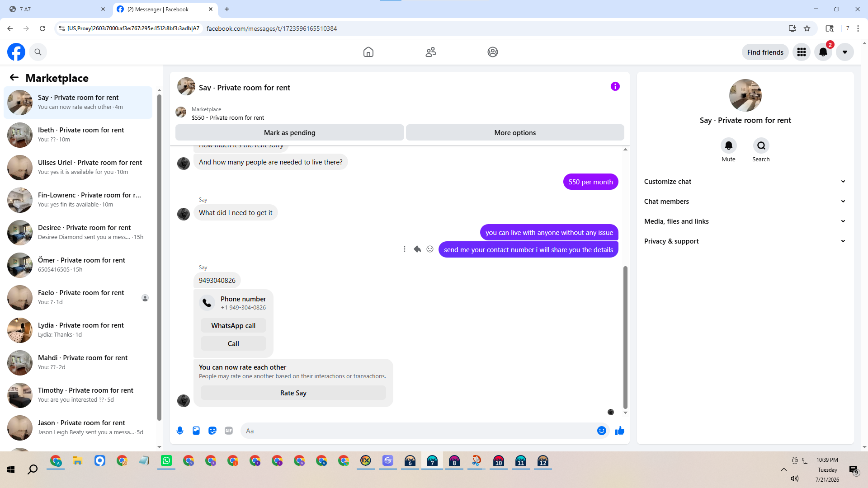The width and height of the screenshot is (868, 488).
Task: Reply to the contact number message
Action: 417,249
